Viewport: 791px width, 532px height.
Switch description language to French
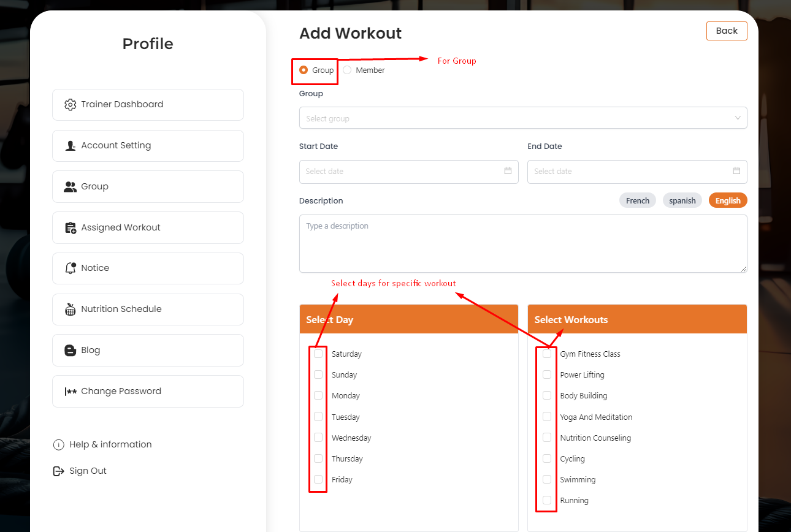638,201
